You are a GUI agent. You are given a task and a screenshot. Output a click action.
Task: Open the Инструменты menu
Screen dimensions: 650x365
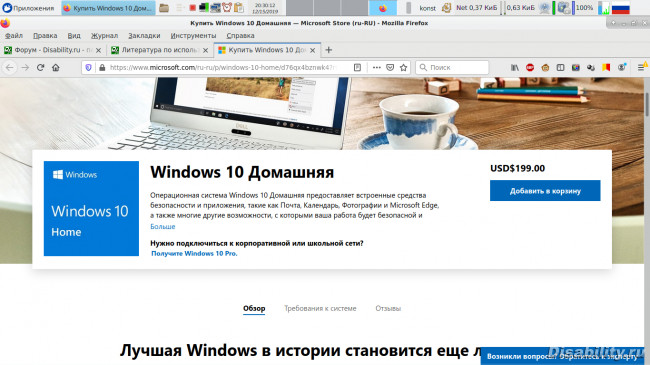[x=193, y=36]
